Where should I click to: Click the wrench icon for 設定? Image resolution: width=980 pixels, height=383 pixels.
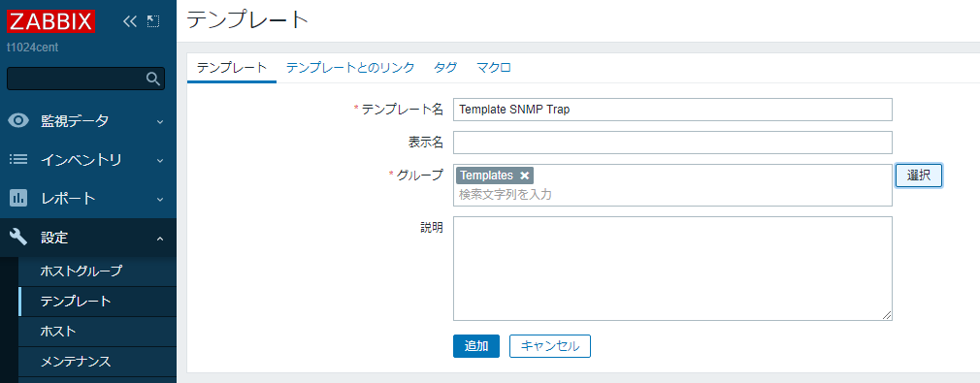(18, 238)
